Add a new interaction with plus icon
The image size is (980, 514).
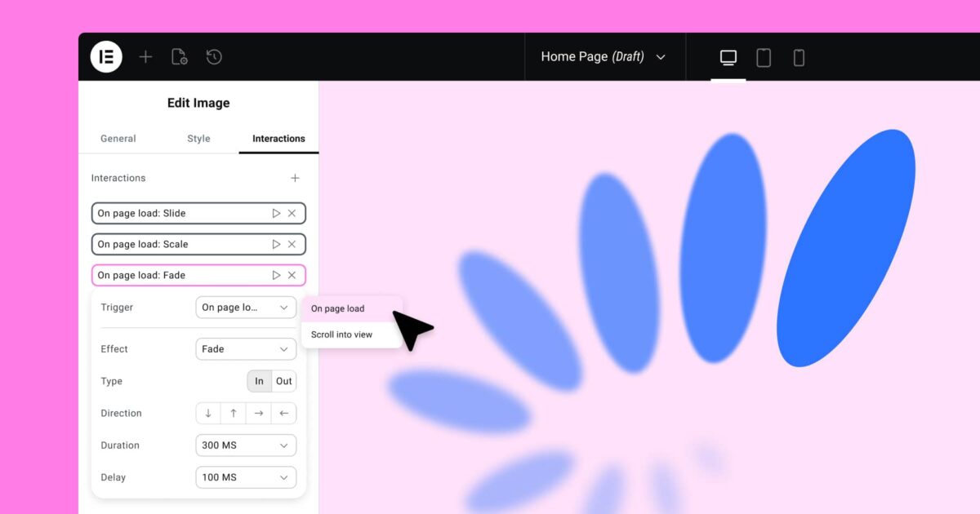295,178
